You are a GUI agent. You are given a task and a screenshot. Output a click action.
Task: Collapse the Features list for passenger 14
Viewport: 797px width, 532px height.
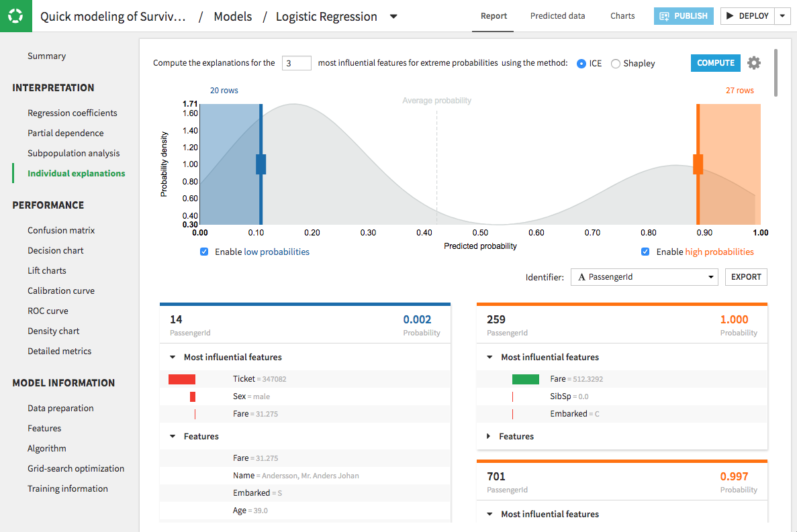tap(173, 436)
